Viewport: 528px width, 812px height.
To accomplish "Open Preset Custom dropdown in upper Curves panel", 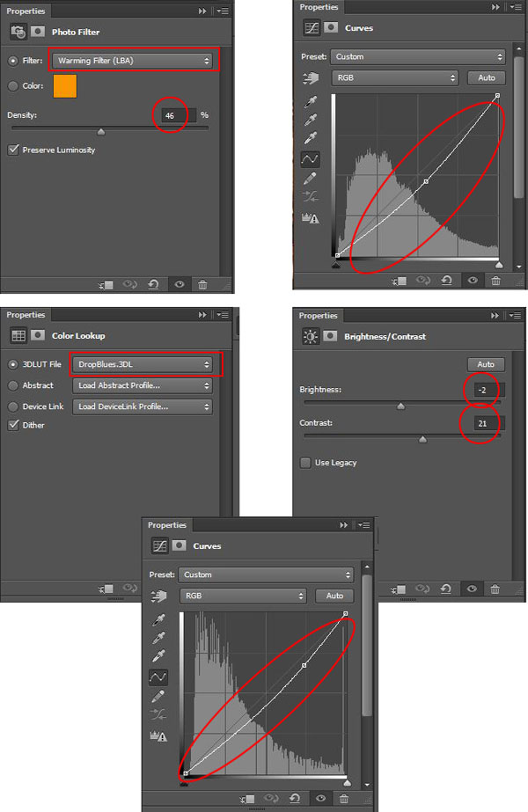I will [418, 56].
